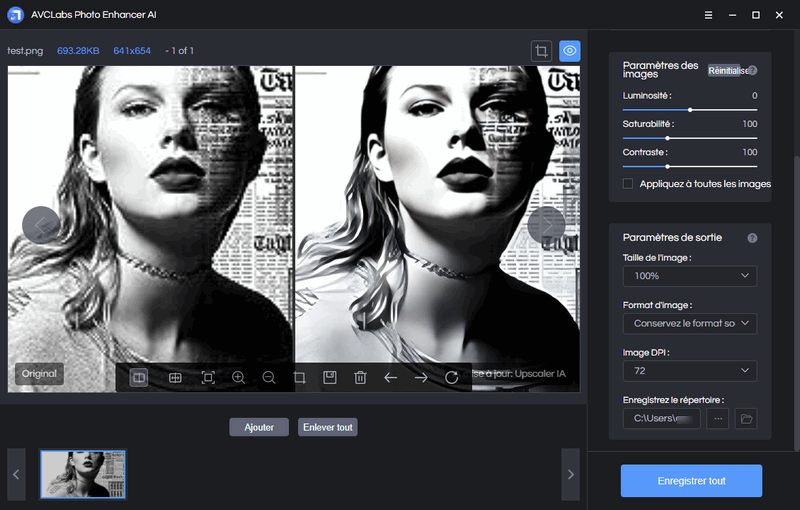Click the crop icon above the preview
The width and height of the screenshot is (800, 510).
click(x=541, y=51)
